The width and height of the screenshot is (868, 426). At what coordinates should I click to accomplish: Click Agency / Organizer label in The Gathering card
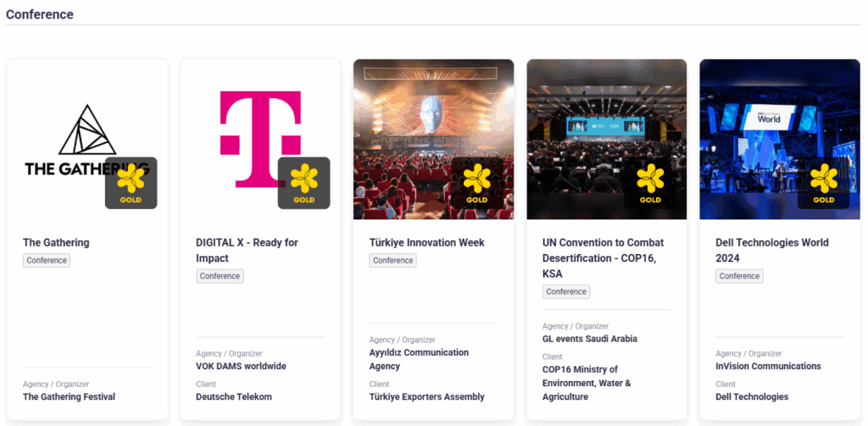pyautogui.click(x=56, y=384)
